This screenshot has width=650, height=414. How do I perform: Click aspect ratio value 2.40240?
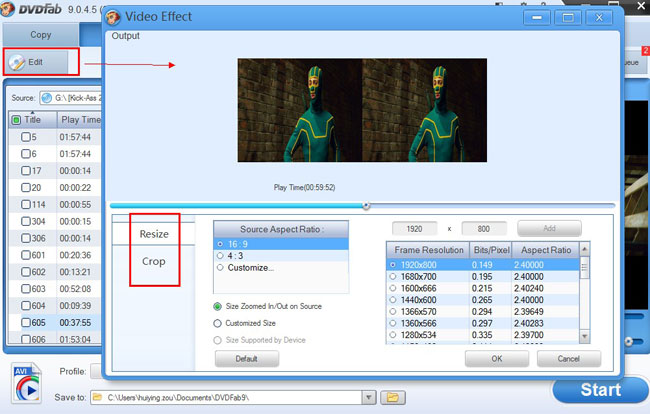coord(529,288)
